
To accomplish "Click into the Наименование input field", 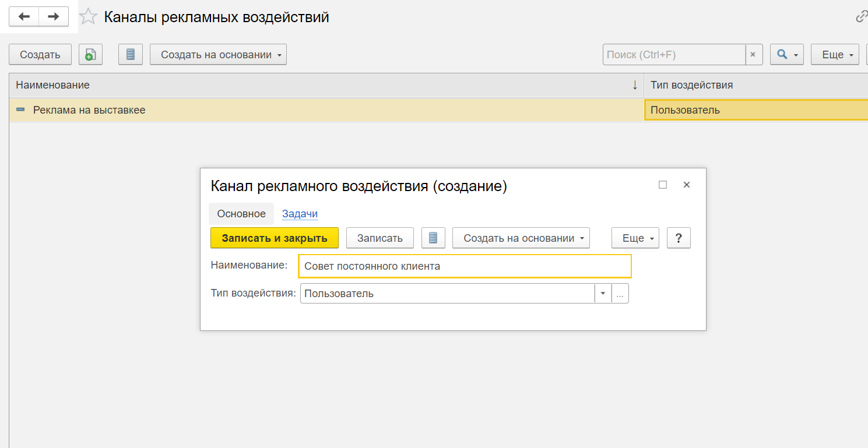I will coord(464,266).
